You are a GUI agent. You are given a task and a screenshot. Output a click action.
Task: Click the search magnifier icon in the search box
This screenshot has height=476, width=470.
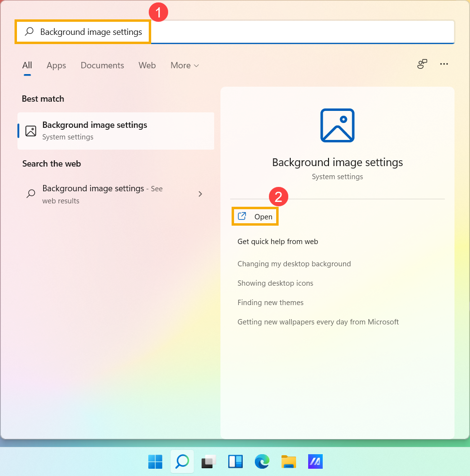click(x=29, y=31)
